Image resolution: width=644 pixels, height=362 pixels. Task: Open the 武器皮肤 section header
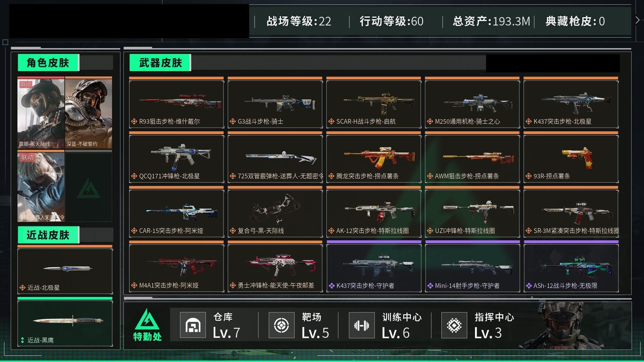tap(160, 63)
